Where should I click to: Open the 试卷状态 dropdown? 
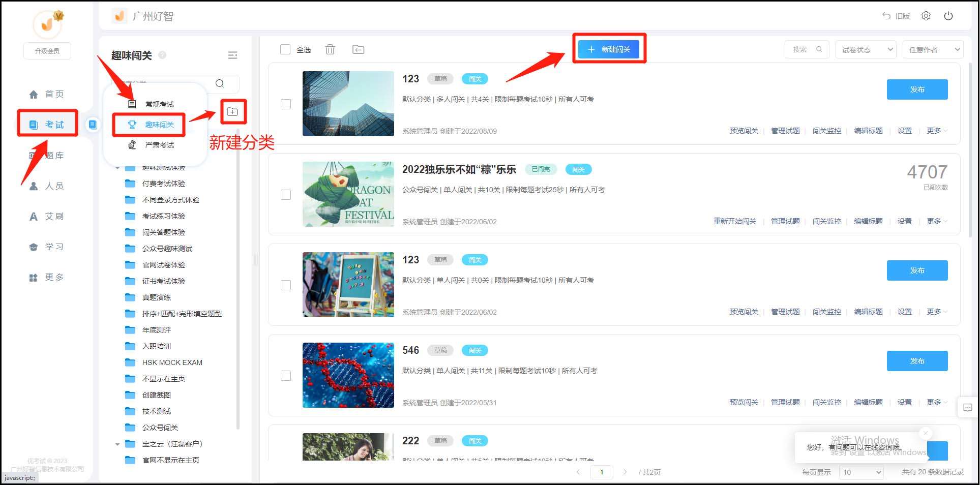[866, 49]
